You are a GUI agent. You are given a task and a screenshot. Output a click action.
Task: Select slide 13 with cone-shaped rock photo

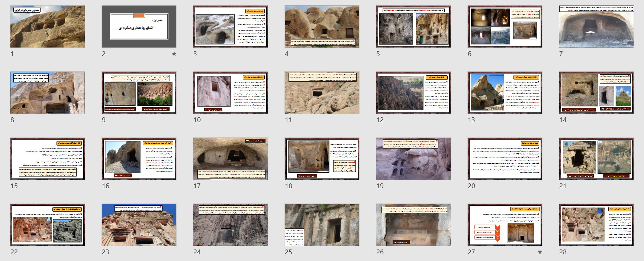[505, 92]
